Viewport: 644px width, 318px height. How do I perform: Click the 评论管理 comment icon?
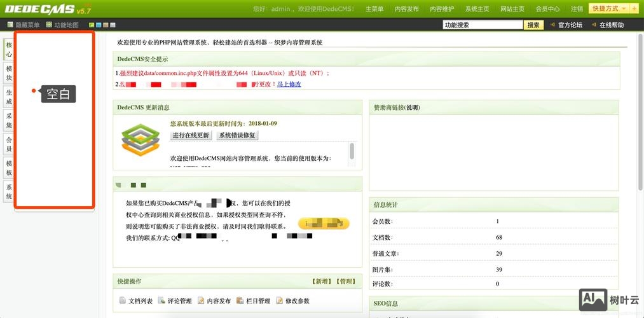pyautogui.click(x=162, y=300)
